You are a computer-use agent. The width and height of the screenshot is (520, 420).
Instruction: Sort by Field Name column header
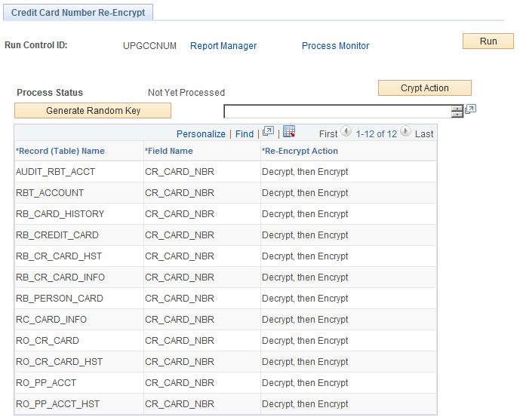coord(168,151)
